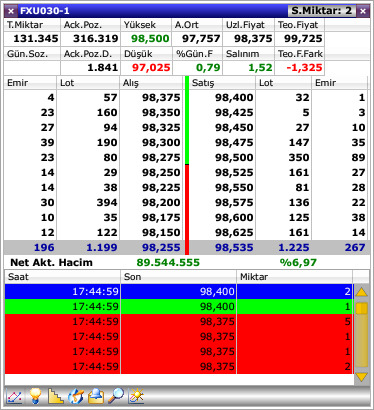Click the best bid price 98,375

(x=161, y=97)
